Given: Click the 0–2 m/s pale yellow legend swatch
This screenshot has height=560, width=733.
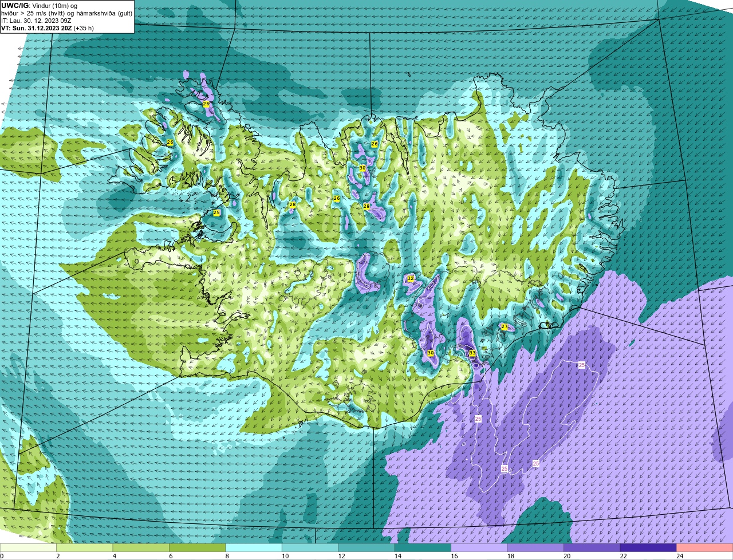Looking at the screenshot, I should (x=29, y=547).
